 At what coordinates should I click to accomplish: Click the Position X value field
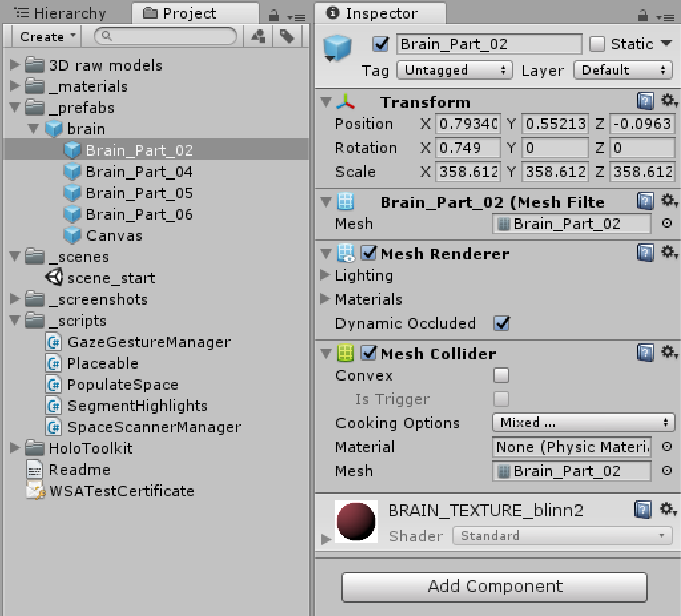468,124
